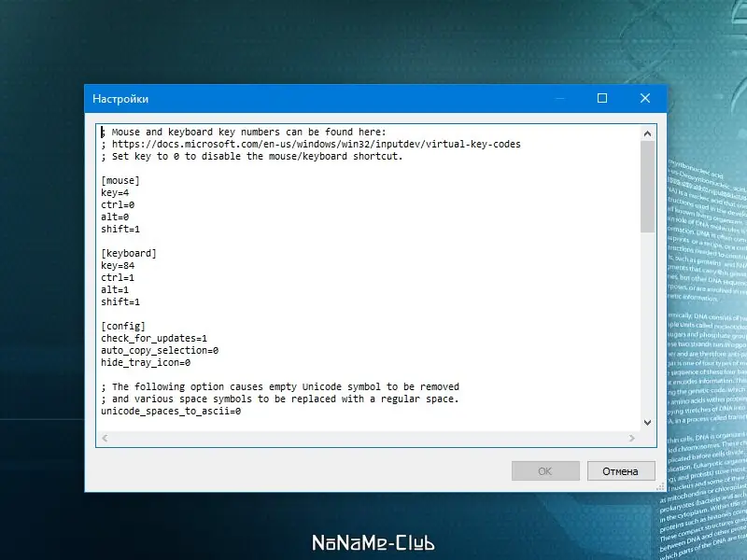Click the vertical scrollbar thumb

click(647, 187)
